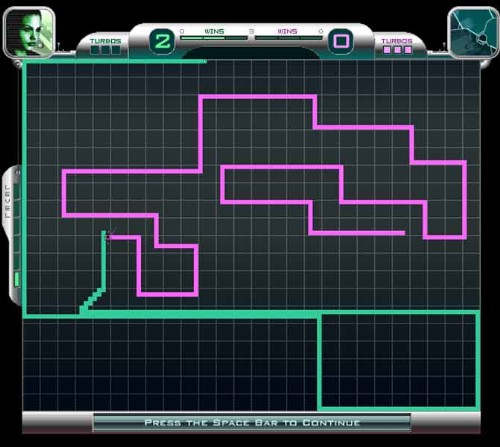Click the green level indicator on LEVEL panel
The width and height of the screenshot is (500, 447).
tap(16, 279)
